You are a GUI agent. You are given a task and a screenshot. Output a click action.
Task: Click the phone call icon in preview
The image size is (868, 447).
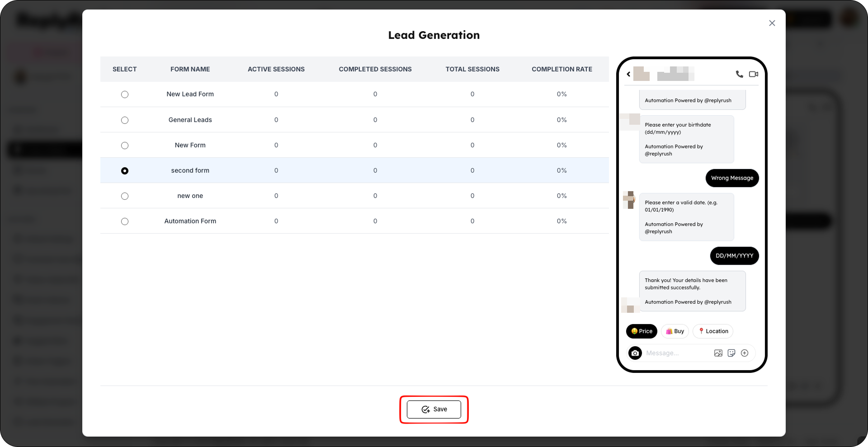(739, 74)
